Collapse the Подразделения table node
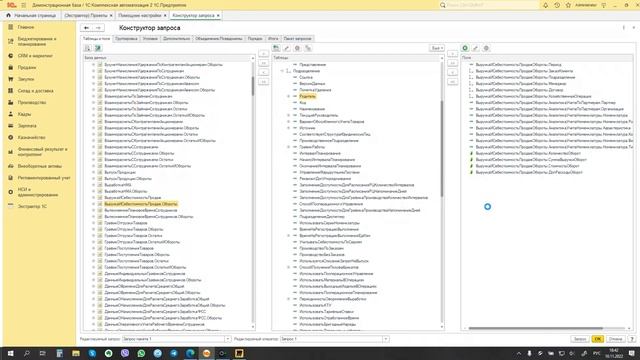 tap(282, 71)
